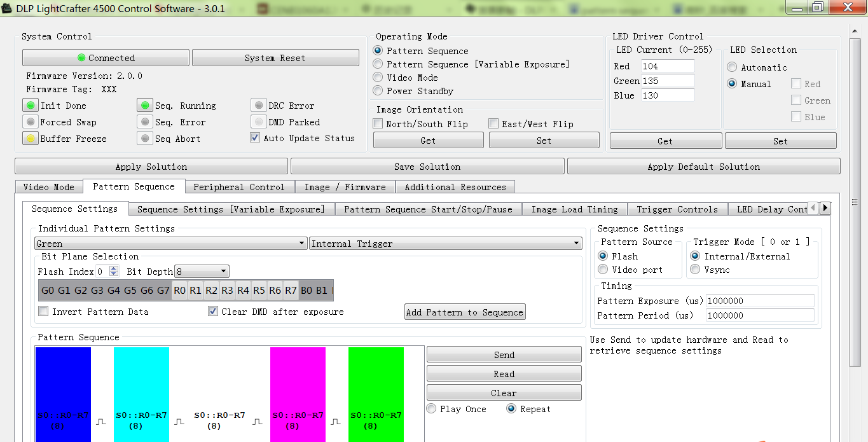This screenshot has height=442, width=868.
Task: Select bit plane G4
Action: click(x=114, y=291)
